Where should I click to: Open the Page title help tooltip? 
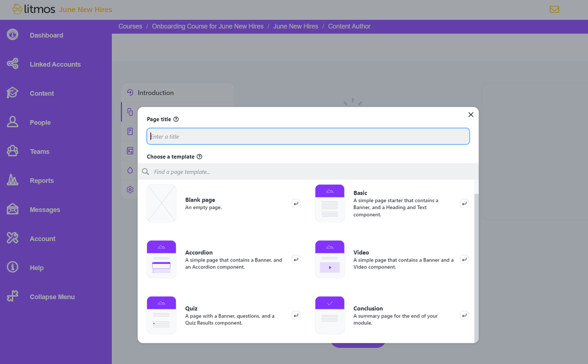click(x=176, y=119)
